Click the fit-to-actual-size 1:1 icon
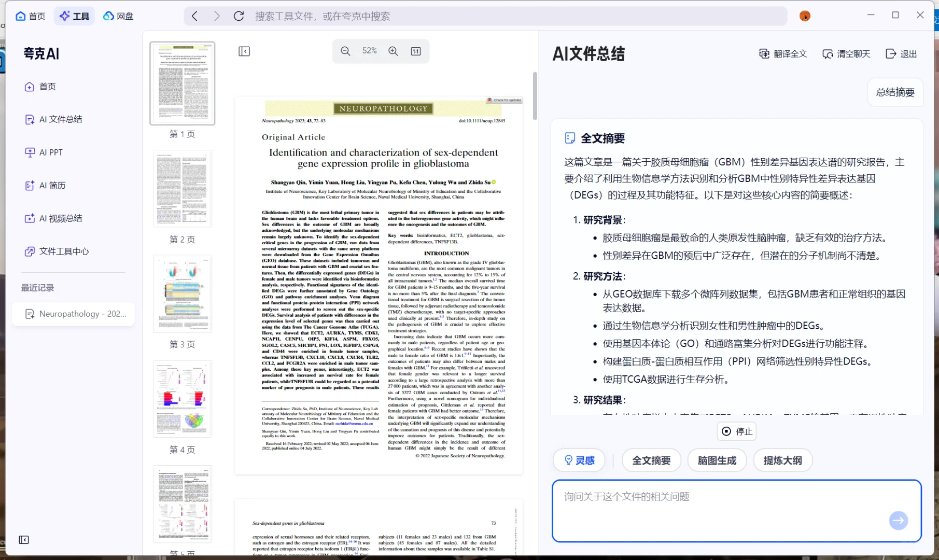 [416, 51]
